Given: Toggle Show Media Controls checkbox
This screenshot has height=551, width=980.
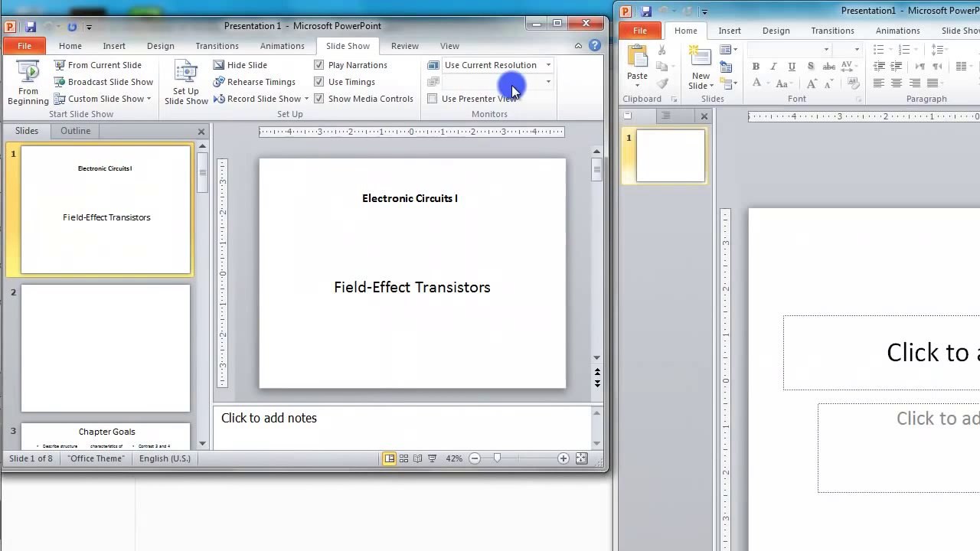Looking at the screenshot, I should [x=318, y=99].
